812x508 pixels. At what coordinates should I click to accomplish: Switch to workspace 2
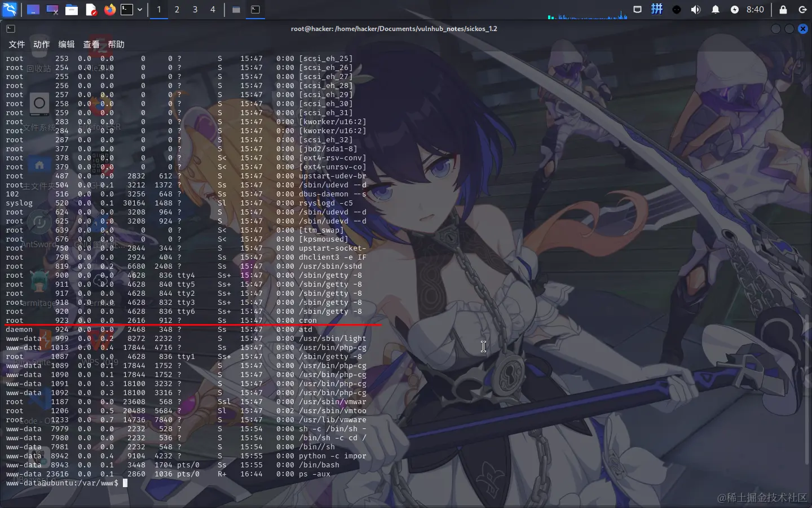click(177, 10)
